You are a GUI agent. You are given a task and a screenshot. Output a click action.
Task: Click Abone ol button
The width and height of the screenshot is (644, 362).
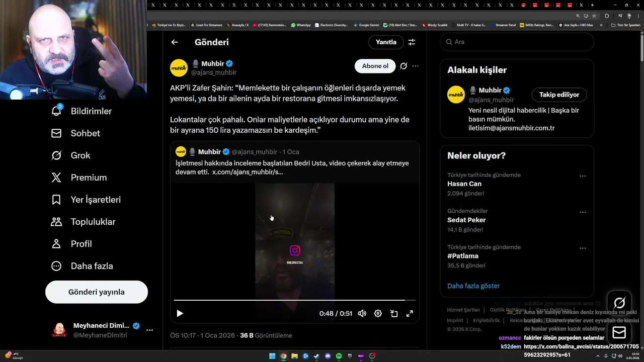(375, 66)
